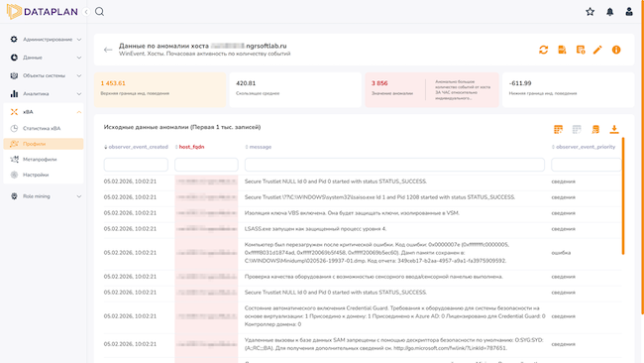Image resolution: width=644 pixels, height=363 pixels.
Task: Open the user profile icon
Action: (629, 12)
